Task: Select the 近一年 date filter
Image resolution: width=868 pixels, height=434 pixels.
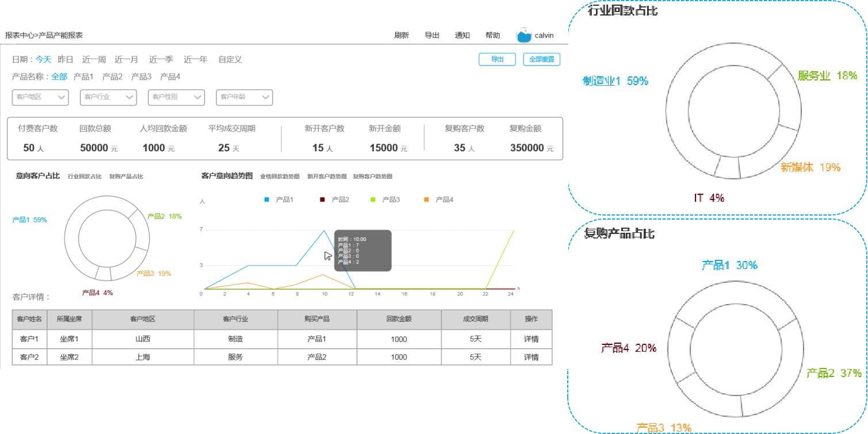Action: [x=196, y=60]
